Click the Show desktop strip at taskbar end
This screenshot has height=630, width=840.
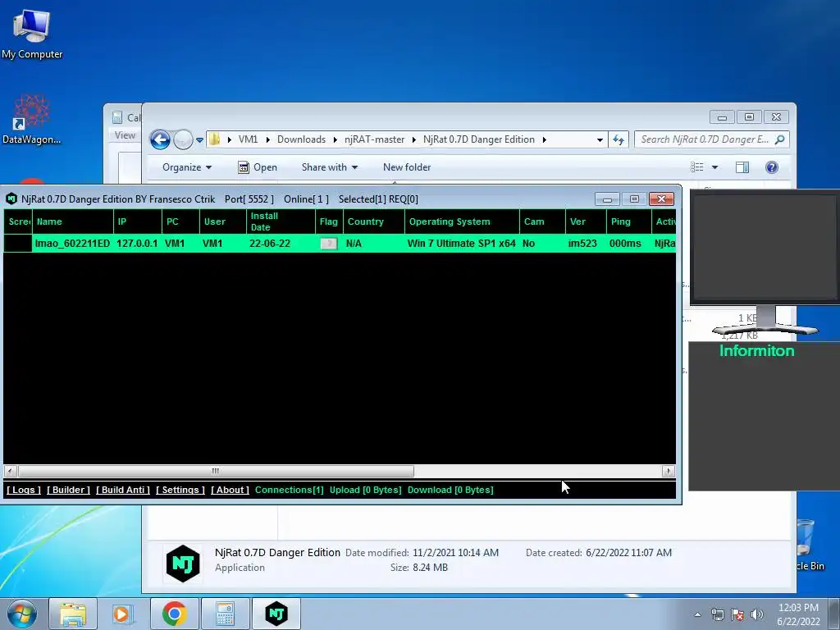click(x=836, y=614)
